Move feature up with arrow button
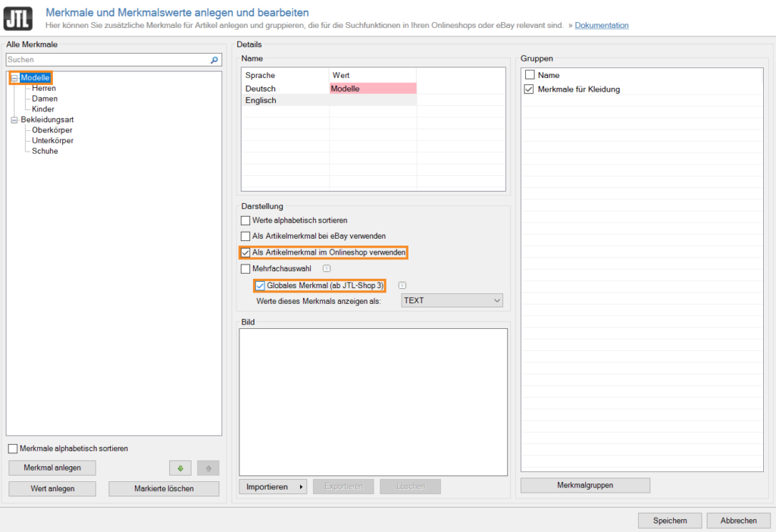Image resolution: width=776 pixels, height=532 pixels. 208,468
